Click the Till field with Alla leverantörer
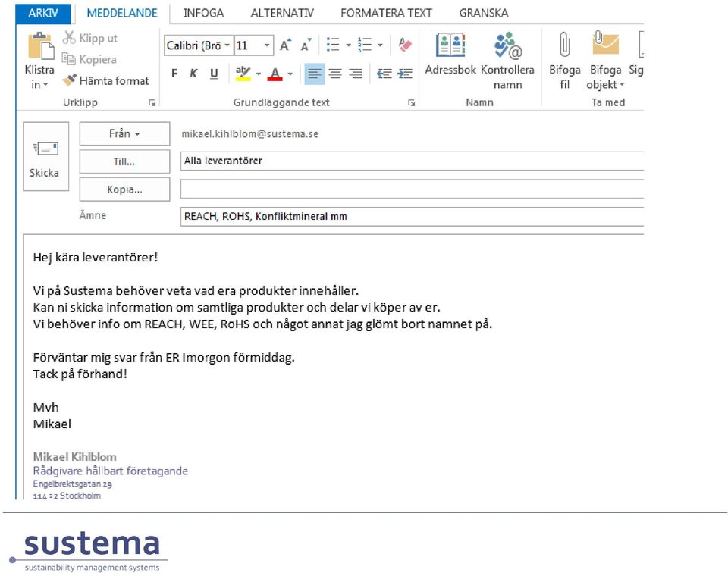728x573 pixels. [x=412, y=161]
